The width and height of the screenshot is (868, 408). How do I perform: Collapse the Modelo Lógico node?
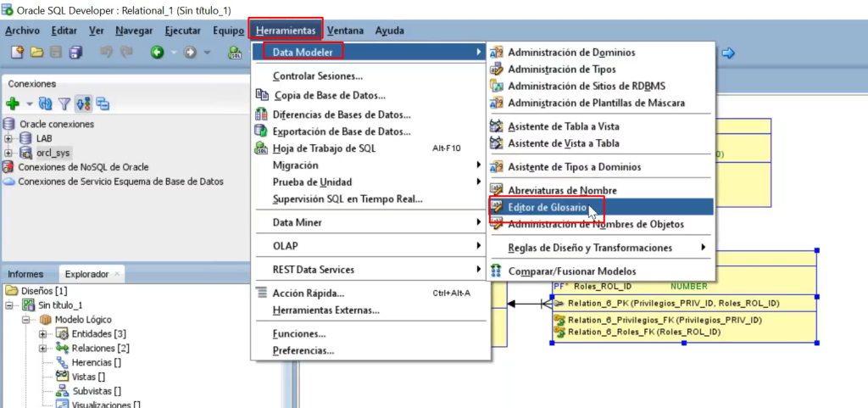coord(26,320)
